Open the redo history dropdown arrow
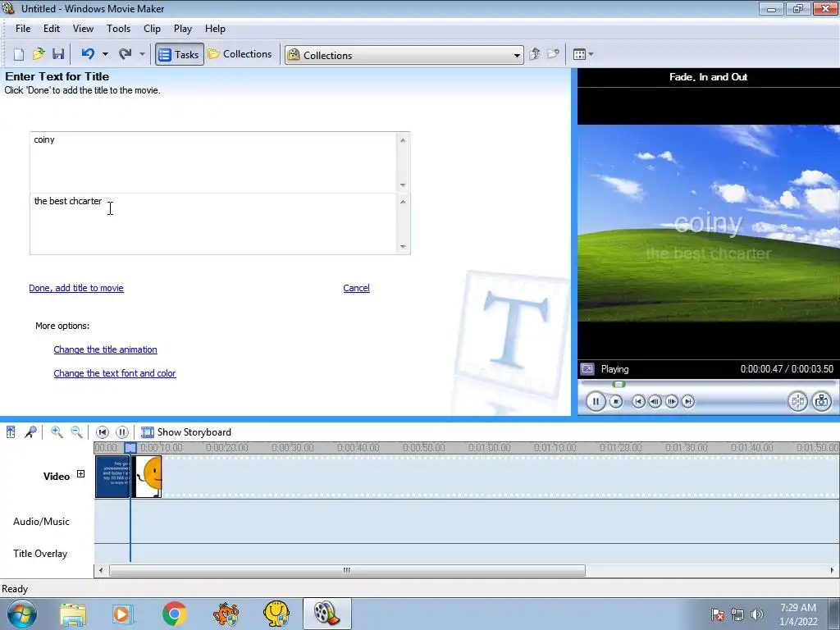This screenshot has width=840, height=630. tap(142, 54)
